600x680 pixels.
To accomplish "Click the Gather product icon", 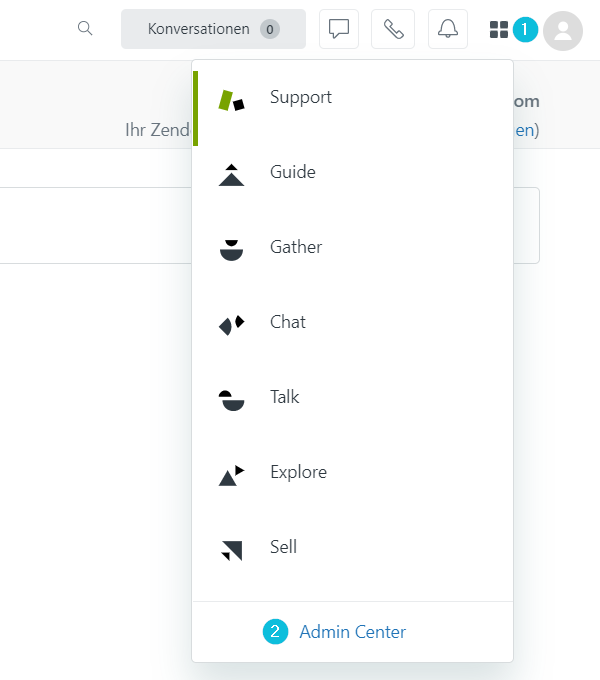I will tap(232, 250).
